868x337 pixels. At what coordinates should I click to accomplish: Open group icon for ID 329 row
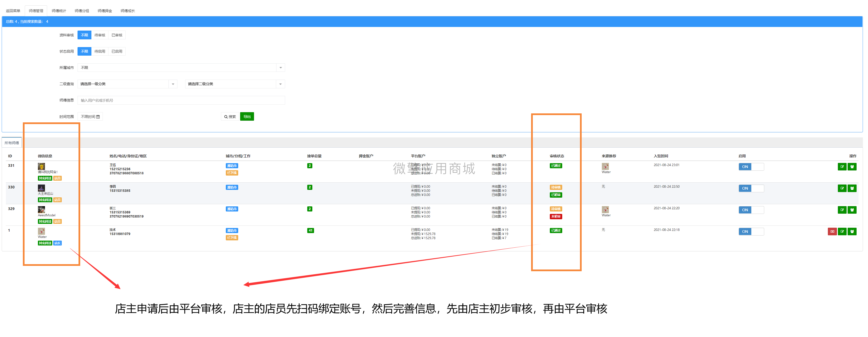[x=852, y=210]
